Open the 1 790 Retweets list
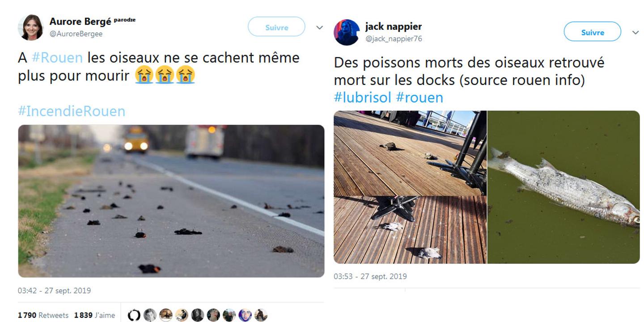 click(x=43, y=315)
